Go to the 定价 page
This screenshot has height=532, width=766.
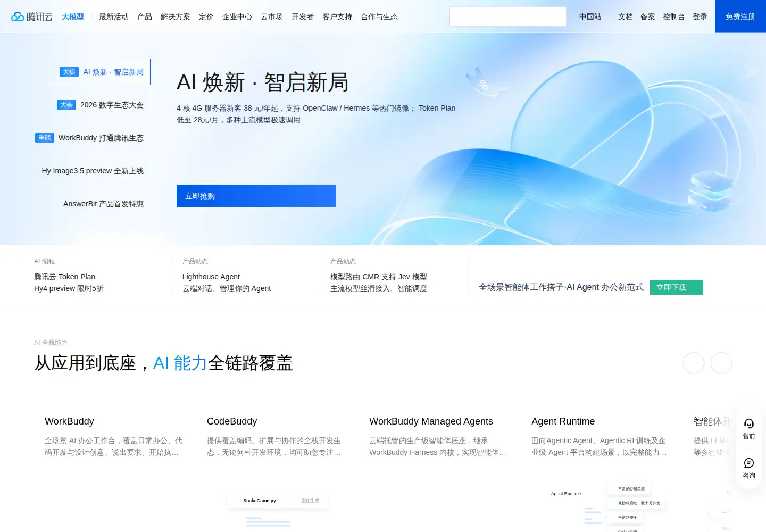tap(206, 16)
